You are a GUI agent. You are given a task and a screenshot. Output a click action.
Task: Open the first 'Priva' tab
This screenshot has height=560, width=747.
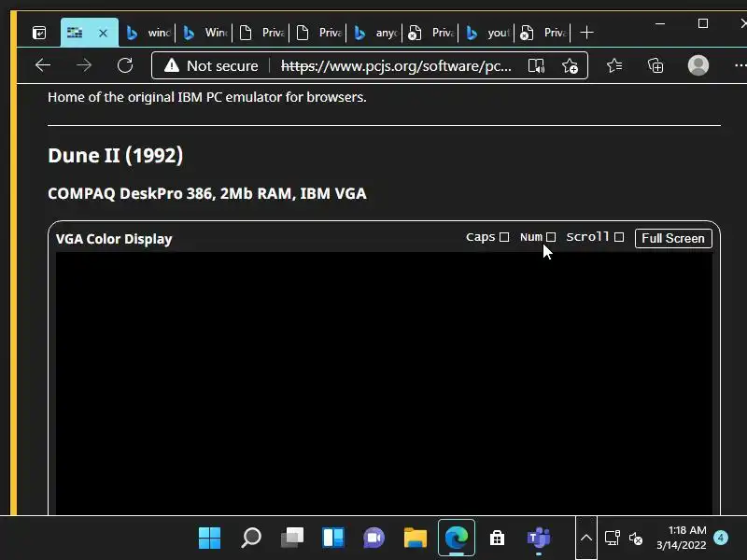261,33
